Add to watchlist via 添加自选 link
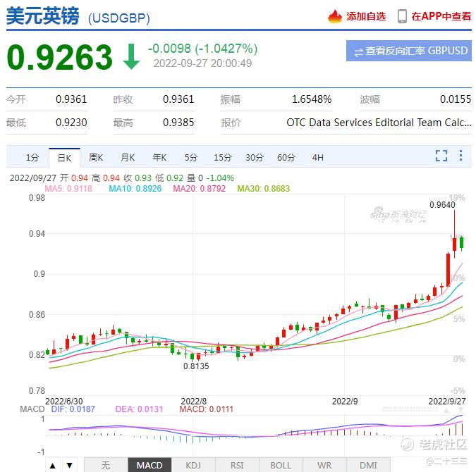 click(366, 16)
